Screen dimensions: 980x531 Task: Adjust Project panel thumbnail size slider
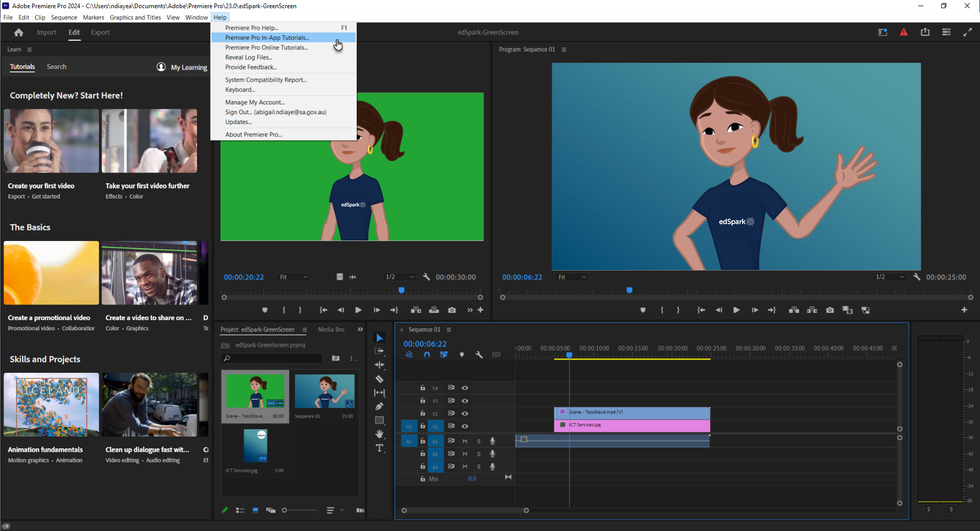click(299, 510)
